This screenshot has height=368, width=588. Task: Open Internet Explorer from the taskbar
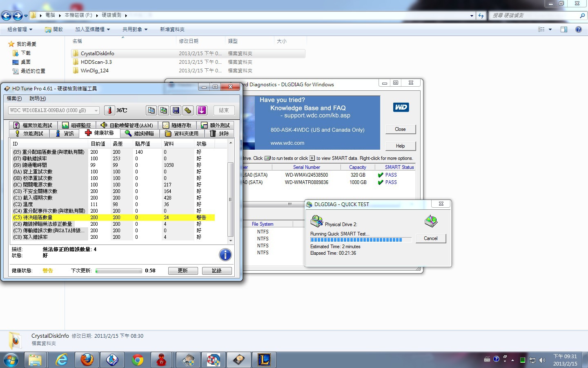click(61, 360)
